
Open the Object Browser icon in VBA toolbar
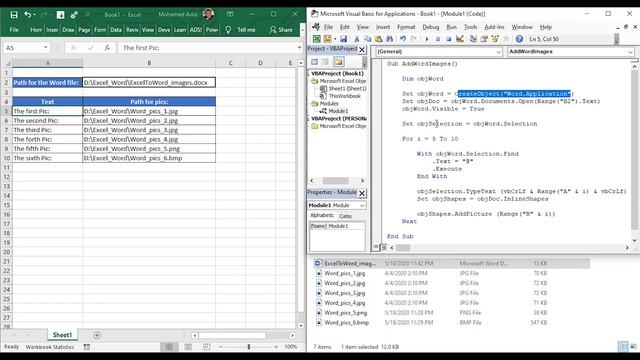click(495, 39)
